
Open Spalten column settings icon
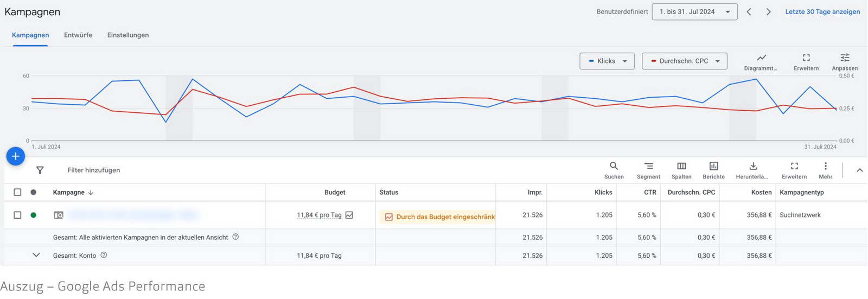681,166
